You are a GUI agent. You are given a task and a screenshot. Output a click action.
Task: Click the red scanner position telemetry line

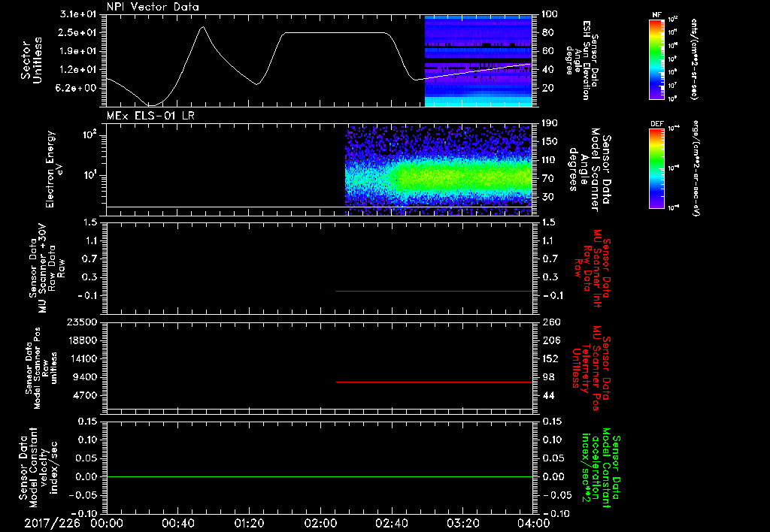pos(434,382)
